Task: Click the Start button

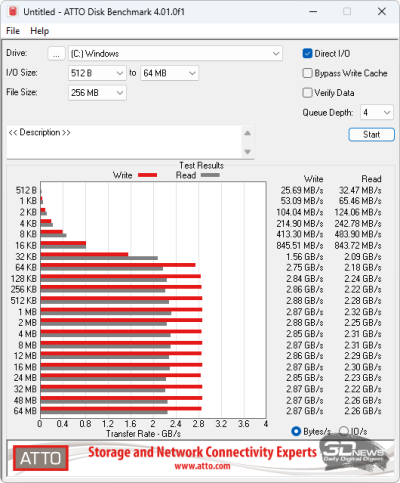Action: pos(372,135)
